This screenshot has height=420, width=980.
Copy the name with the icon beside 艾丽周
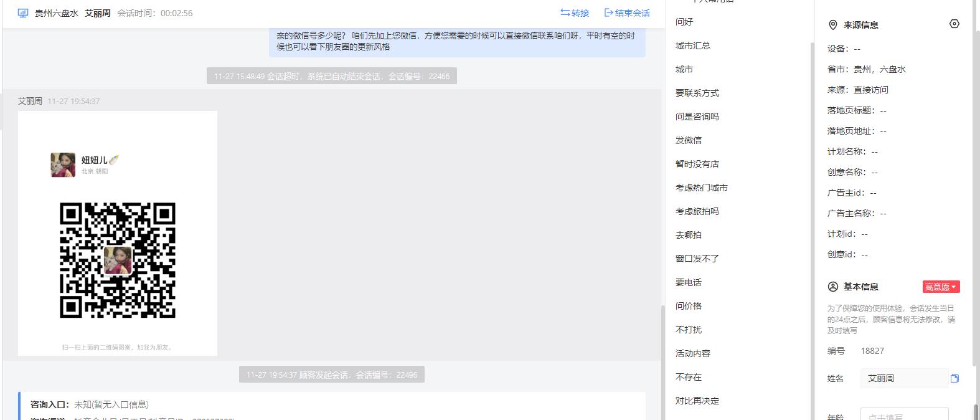(954, 378)
